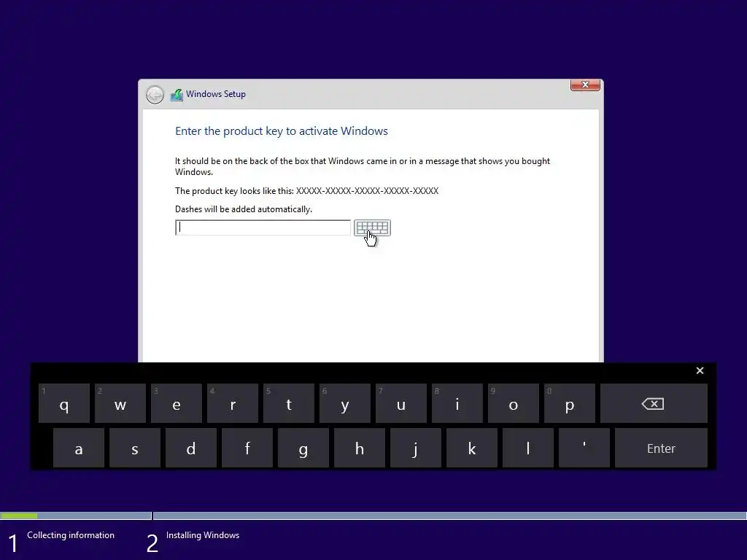Tap the i key
The height and width of the screenshot is (560, 747).
pyautogui.click(x=457, y=403)
